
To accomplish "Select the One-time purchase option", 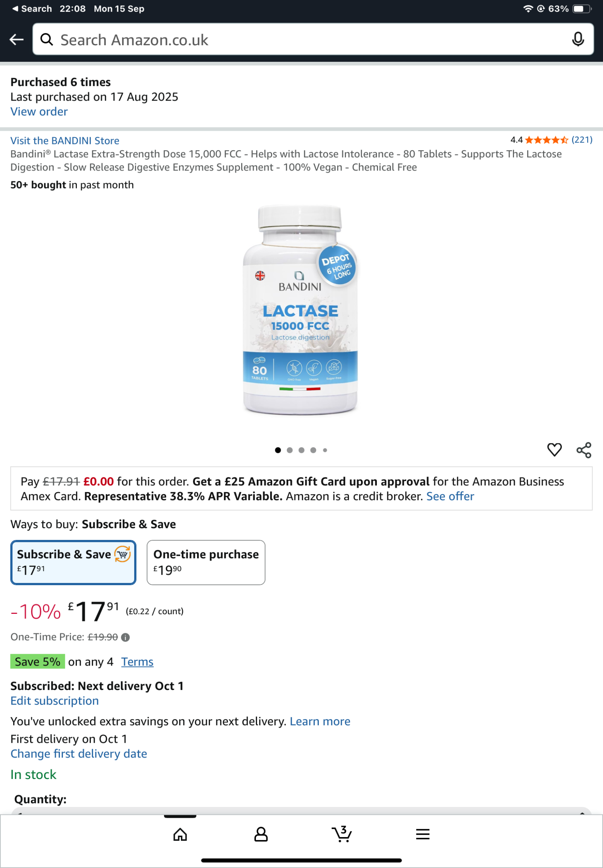I will tap(206, 563).
